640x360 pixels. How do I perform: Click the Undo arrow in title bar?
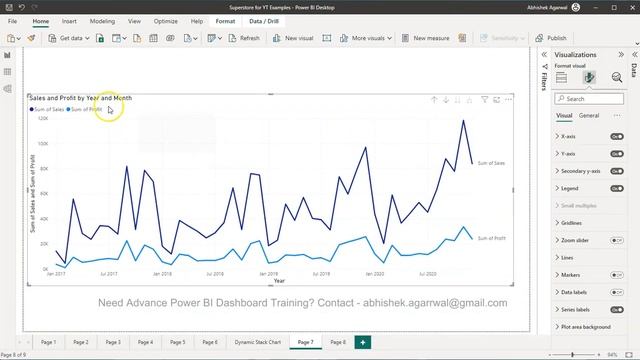click(x=22, y=7)
